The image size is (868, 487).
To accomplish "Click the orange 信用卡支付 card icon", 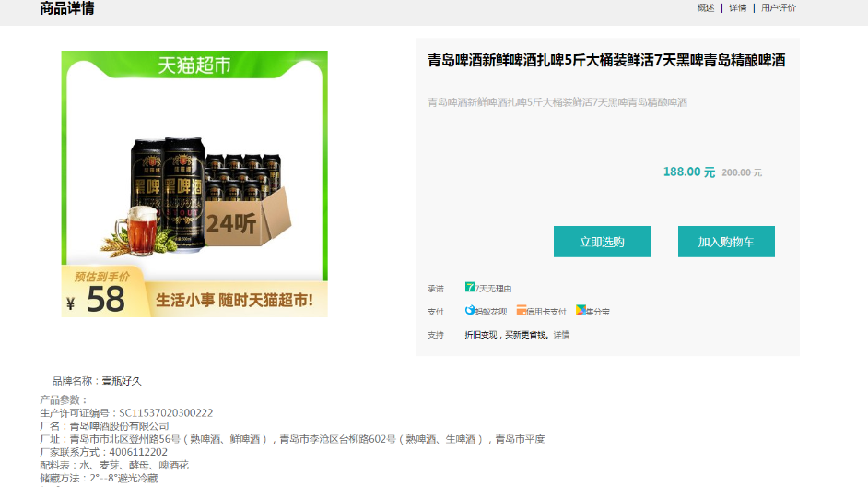I will [x=522, y=310].
